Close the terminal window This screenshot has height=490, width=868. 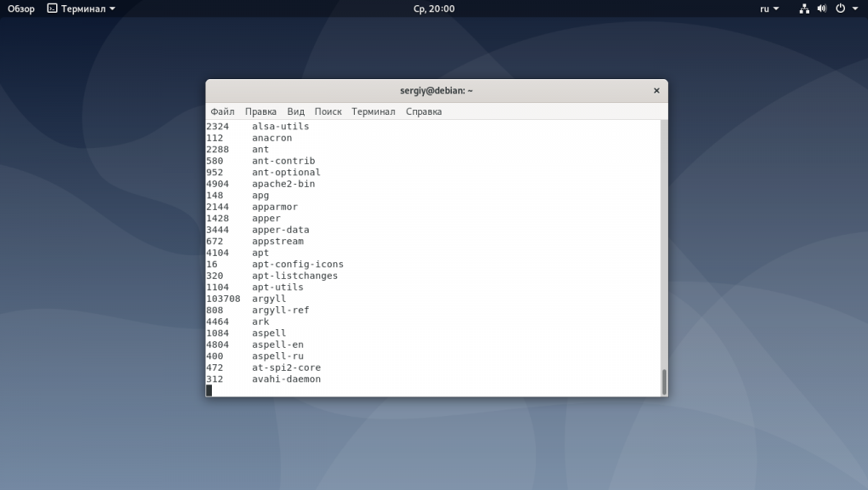pos(656,90)
